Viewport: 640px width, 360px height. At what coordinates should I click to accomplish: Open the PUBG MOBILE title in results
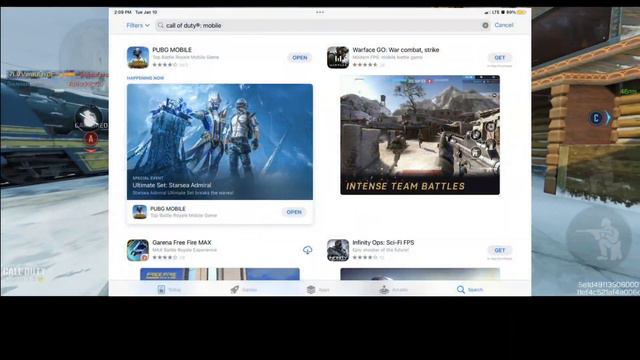coord(172,49)
